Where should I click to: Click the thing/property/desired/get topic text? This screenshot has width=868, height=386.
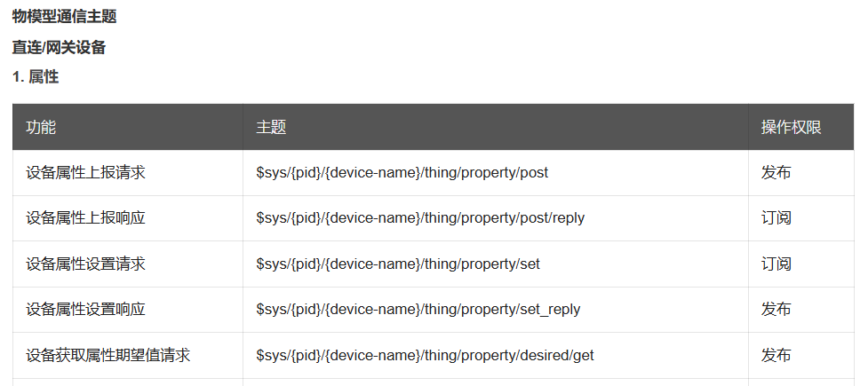coord(425,355)
